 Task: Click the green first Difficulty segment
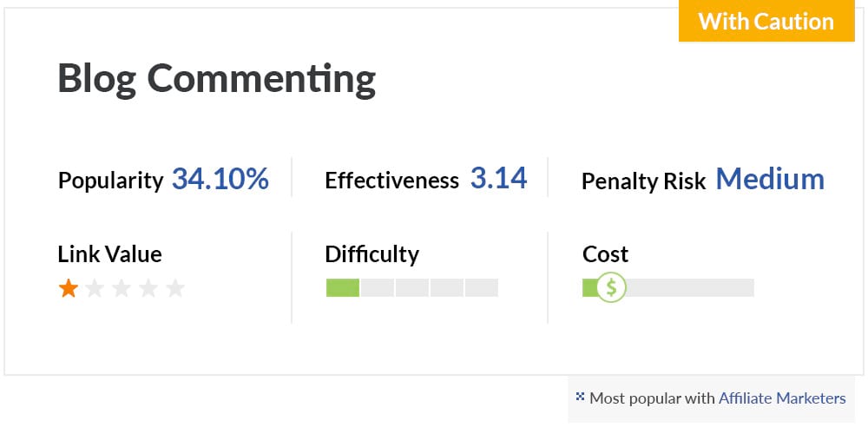pyautogui.click(x=343, y=288)
